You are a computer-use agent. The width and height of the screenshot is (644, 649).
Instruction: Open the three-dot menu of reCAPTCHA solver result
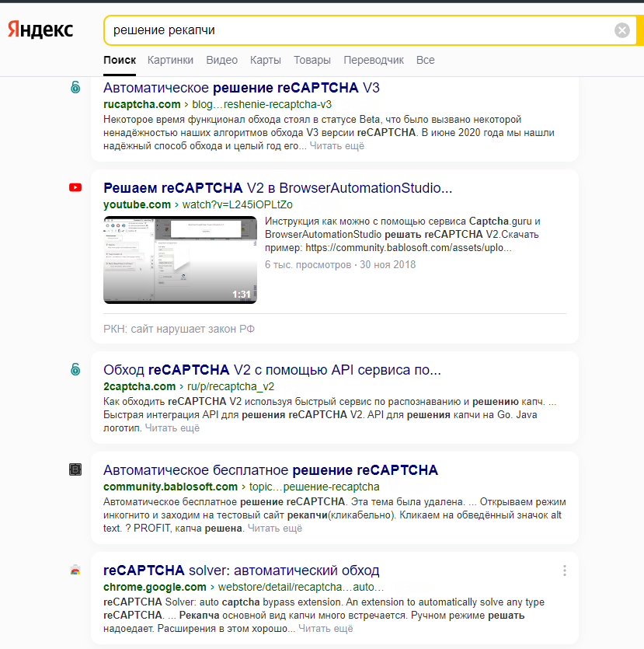(565, 570)
